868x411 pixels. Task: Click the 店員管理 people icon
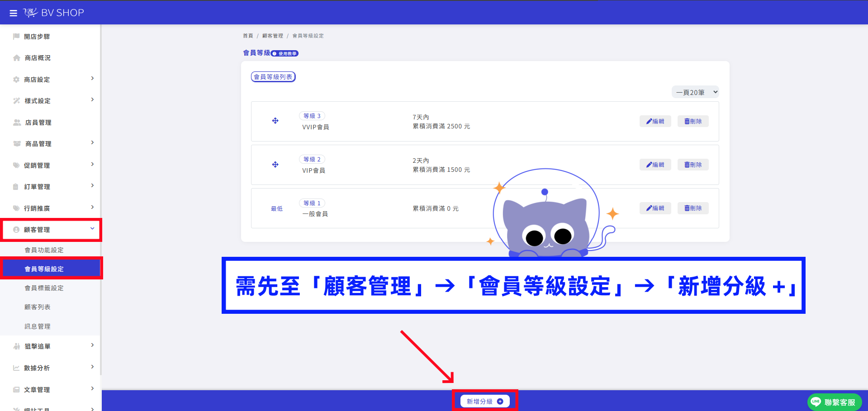coord(17,123)
